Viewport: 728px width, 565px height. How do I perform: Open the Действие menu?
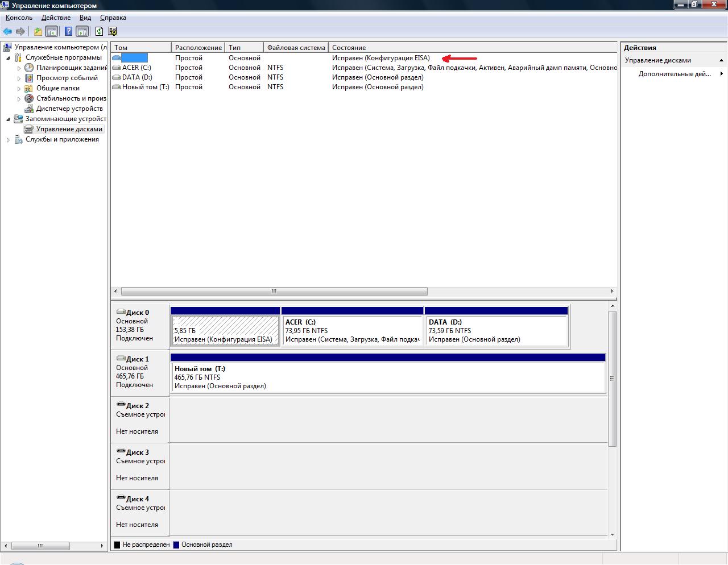pyautogui.click(x=56, y=18)
